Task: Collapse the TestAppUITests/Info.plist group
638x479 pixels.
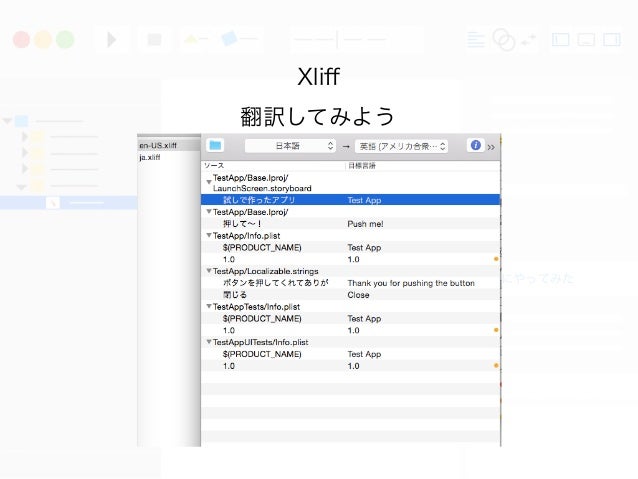Action: tap(209, 341)
